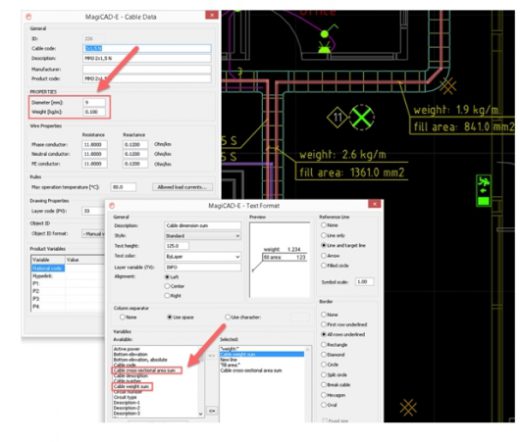Image resolution: width=520 pixels, height=442 pixels.
Task: Select 'Active power' in Available list
Action: click(x=127, y=349)
